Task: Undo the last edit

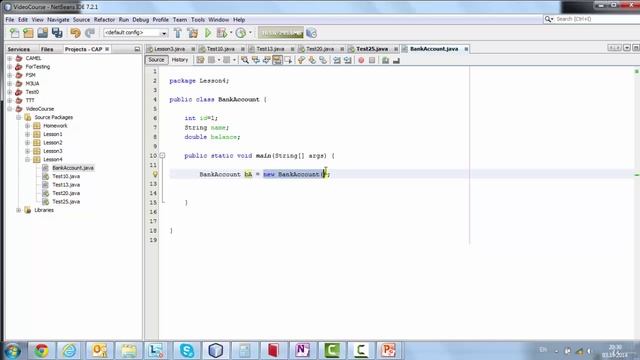Action: click(75, 33)
